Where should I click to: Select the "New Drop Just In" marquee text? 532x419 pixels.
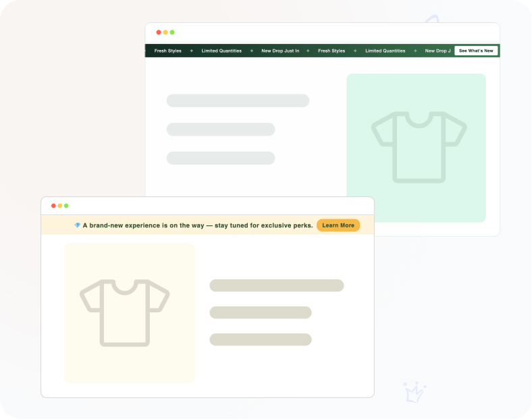280,51
